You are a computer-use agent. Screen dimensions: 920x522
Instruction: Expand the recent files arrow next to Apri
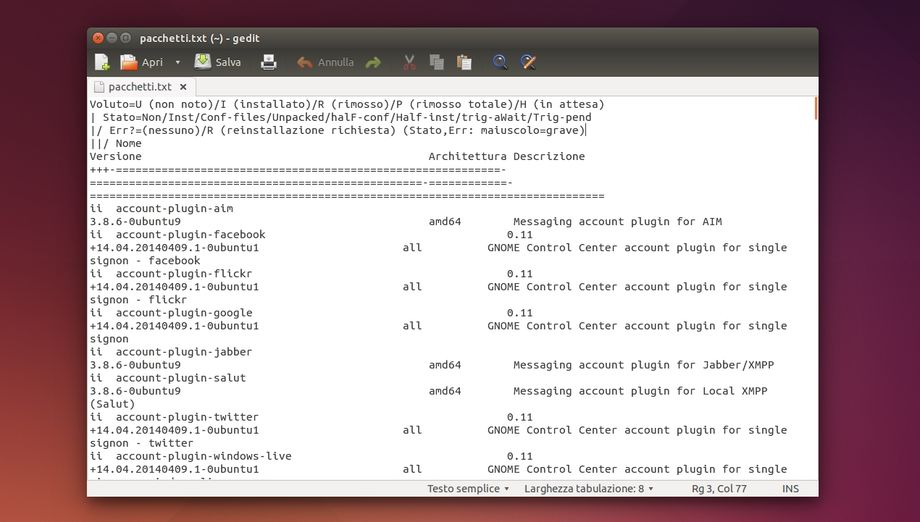[x=178, y=62]
